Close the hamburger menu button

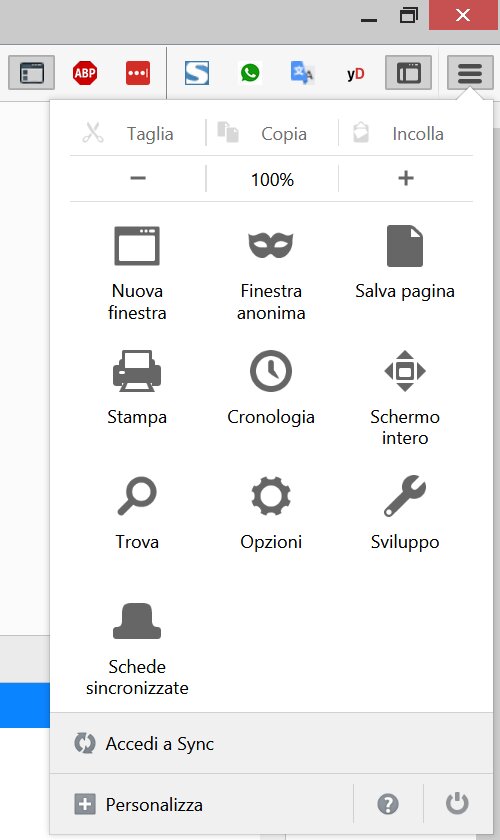470,73
